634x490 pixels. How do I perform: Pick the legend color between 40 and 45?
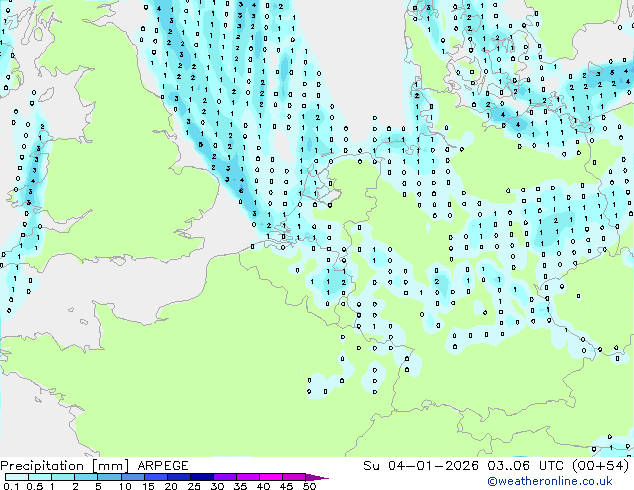pos(271,477)
